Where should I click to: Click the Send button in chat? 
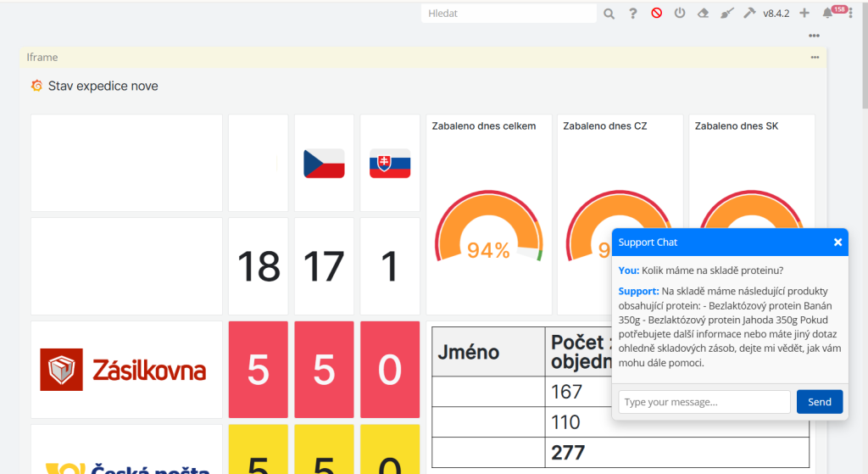[x=820, y=402]
